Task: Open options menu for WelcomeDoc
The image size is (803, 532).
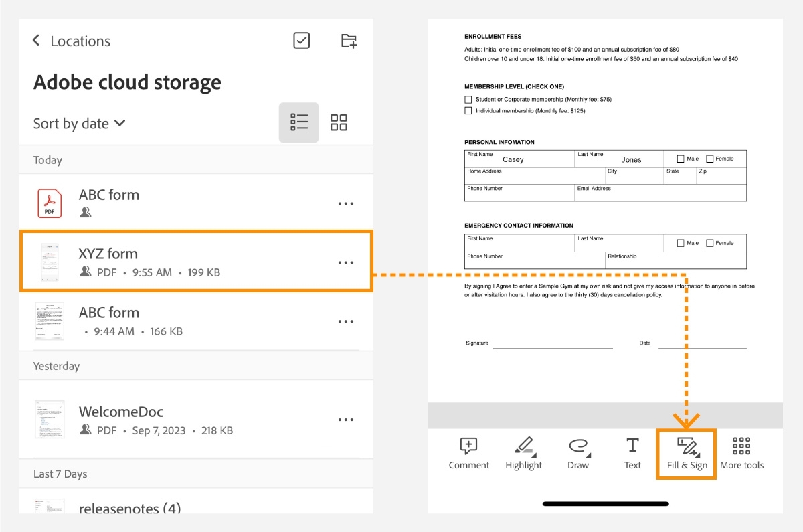Action: (x=346, y=420)
